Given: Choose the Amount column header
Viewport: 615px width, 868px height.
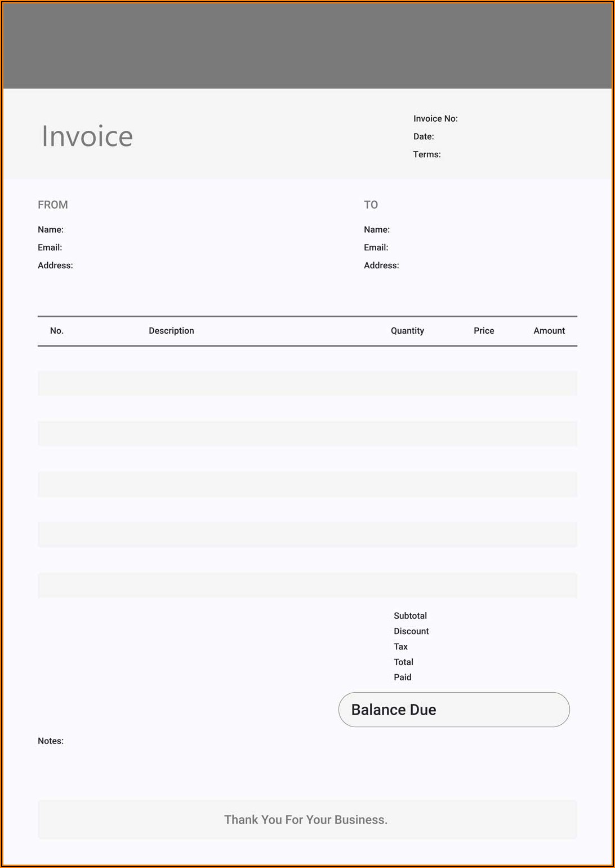Looking at the screenshot, I should [x=549, y=331].
